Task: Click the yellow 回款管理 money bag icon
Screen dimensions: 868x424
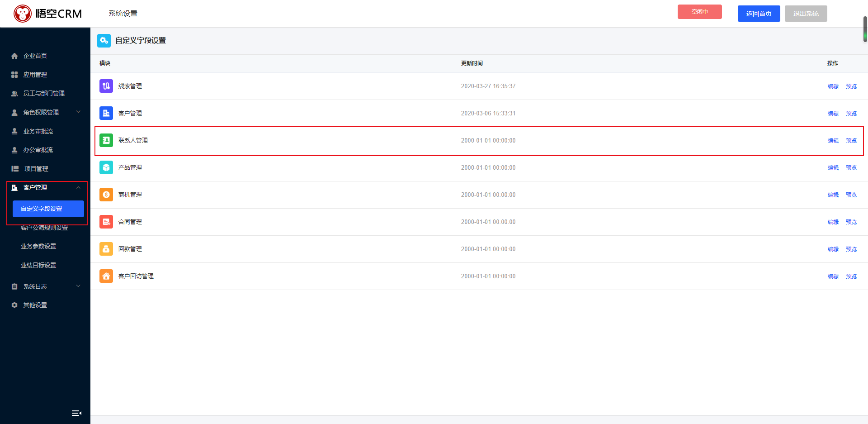Action: pyautogui.click(x=106, y=249)
